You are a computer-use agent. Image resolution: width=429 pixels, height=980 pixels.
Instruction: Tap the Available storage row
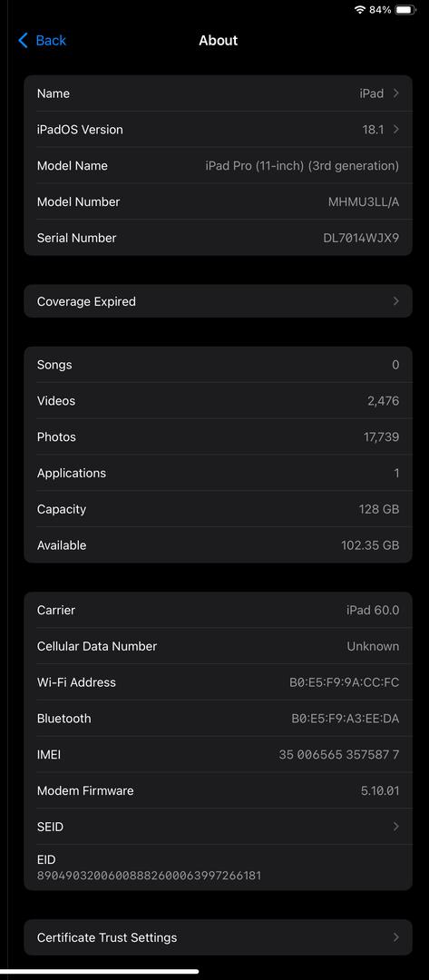pos(218,545)
